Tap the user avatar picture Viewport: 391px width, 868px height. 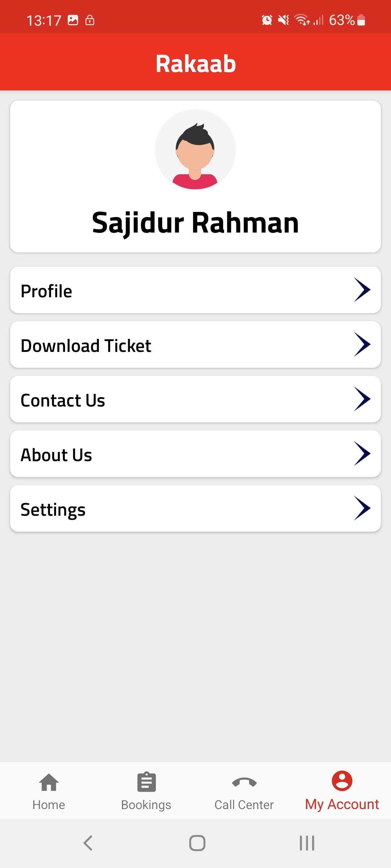(195, 150)
